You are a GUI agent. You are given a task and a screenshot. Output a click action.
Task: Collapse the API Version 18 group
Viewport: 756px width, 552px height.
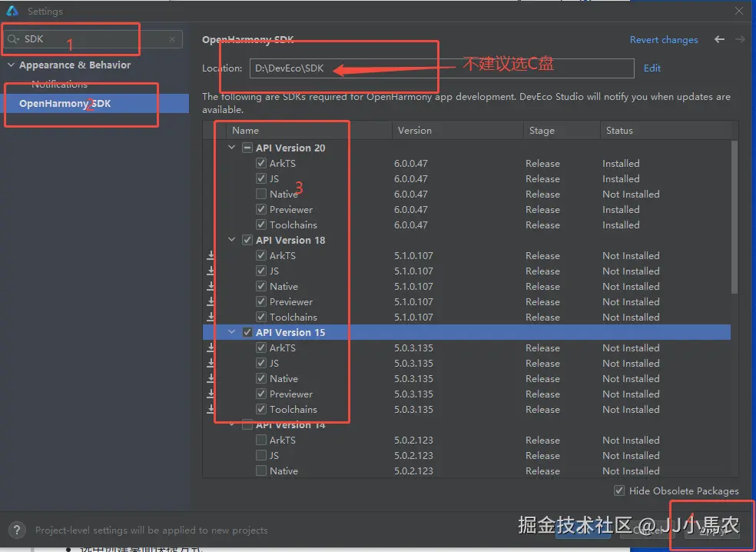(232, 239)
